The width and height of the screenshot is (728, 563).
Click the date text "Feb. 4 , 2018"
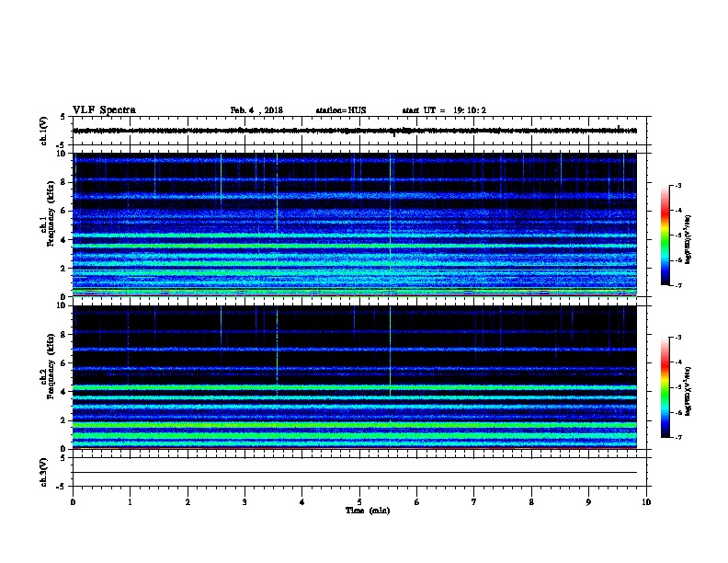256,110
